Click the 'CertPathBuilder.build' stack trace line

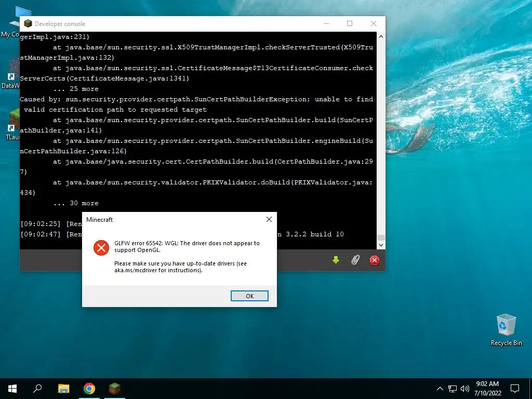coord(212,162)
